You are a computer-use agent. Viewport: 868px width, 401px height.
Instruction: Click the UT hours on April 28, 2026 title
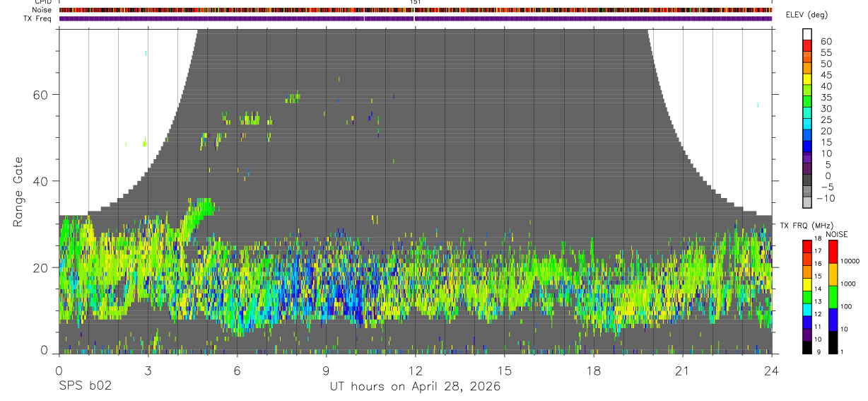pos(415,387)
